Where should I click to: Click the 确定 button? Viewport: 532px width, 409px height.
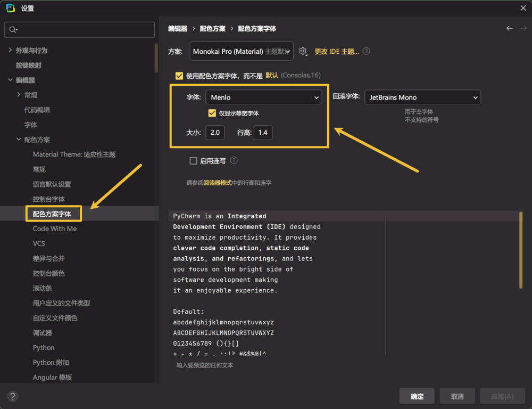point(417,396)
